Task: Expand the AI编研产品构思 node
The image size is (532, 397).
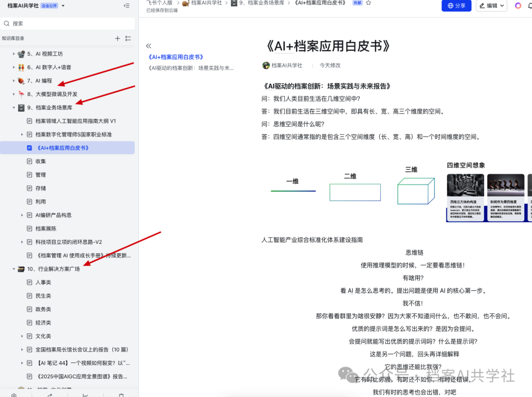Action: (x=22, y=215)
